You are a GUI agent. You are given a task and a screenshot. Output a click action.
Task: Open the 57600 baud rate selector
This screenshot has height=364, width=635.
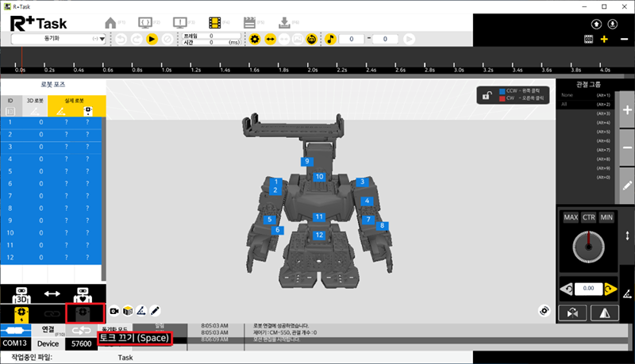79,343
